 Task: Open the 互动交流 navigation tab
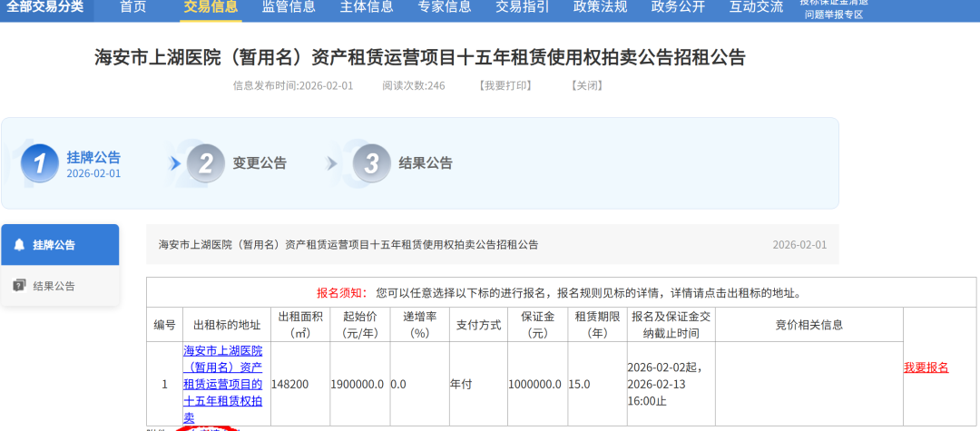(756, 7)
